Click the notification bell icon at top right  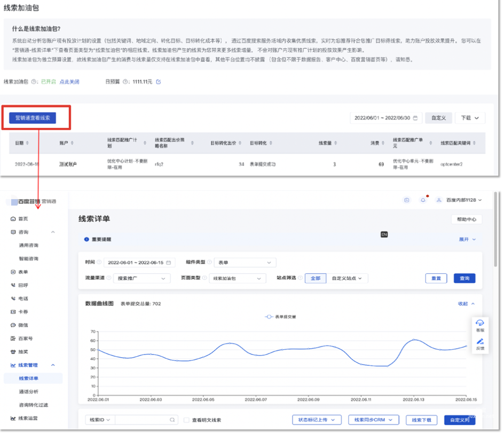tap(422, 199)
